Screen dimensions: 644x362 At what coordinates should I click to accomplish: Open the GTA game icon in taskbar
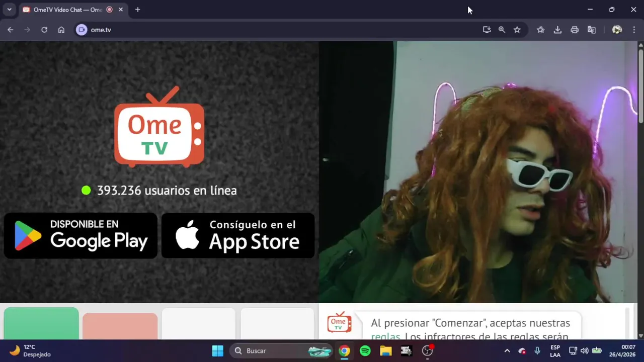click(407, 350)
